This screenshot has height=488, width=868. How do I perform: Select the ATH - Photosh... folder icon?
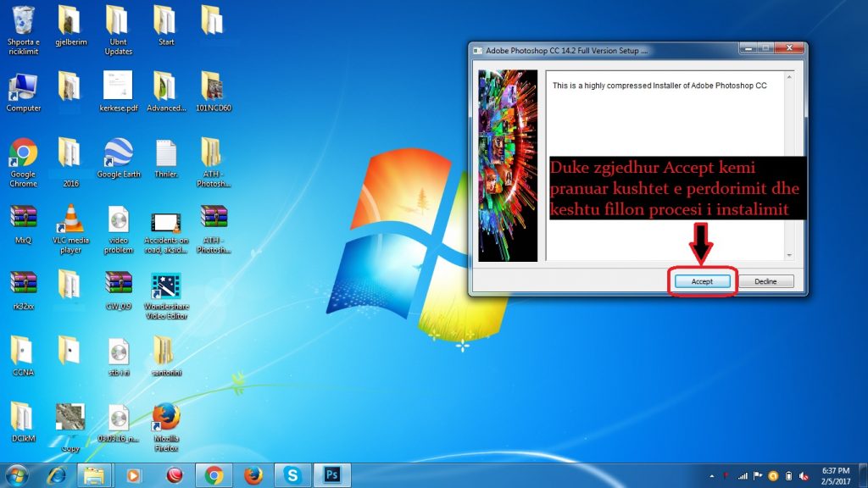(213, 163)
